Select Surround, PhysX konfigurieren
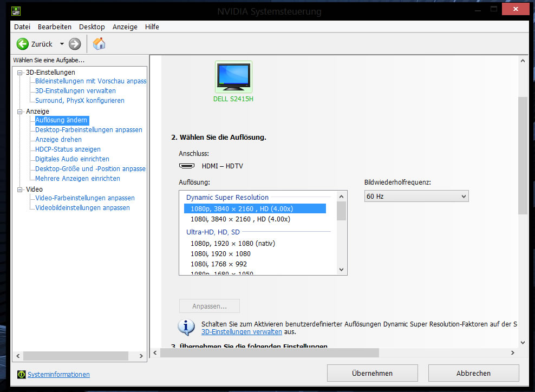 click(80, 101)
